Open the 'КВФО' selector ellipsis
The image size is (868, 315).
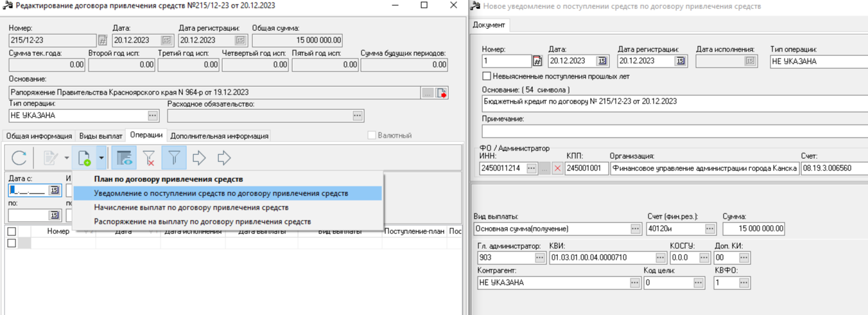pos(745,283)
